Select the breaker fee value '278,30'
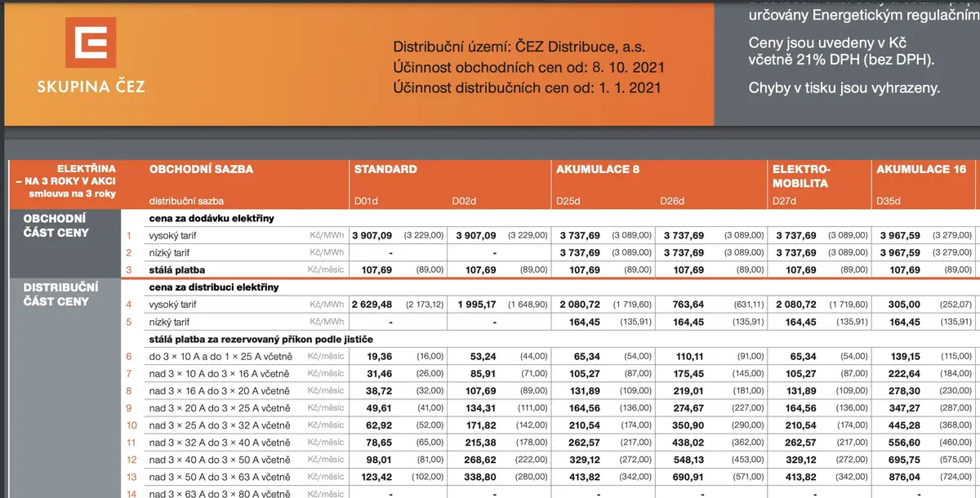980x498 pixels. tap(905, 391)
